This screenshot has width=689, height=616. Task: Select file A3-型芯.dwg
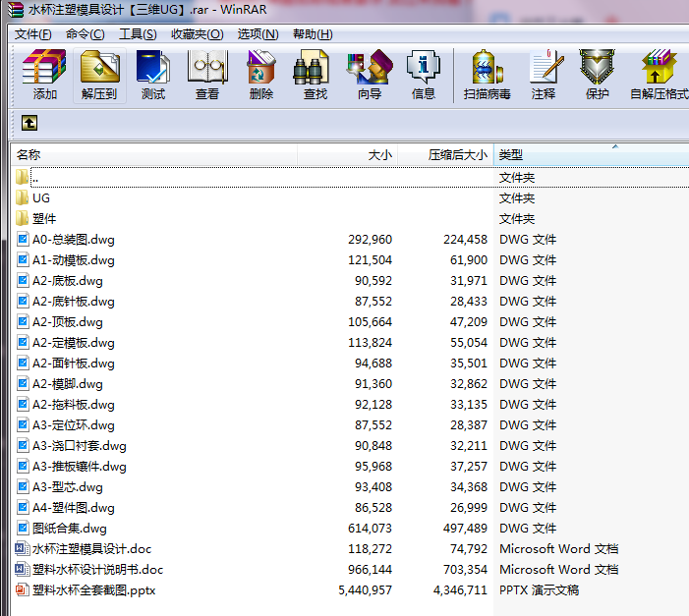point(350,487)
